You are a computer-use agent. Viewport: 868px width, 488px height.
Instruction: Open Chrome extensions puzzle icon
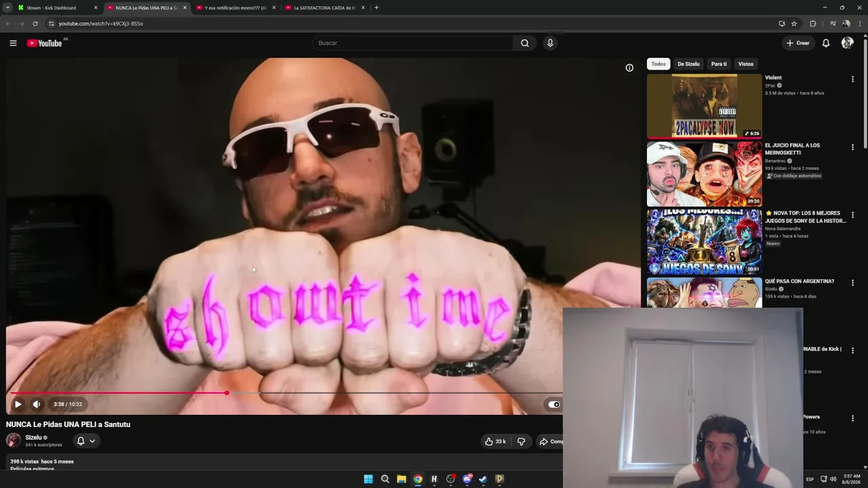[x=813, y=23]
